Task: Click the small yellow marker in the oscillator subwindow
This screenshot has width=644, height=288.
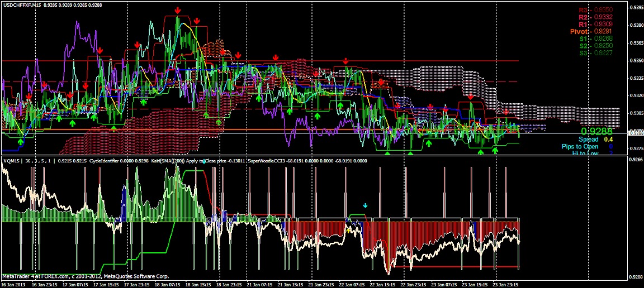Action: tap(349, 229)
